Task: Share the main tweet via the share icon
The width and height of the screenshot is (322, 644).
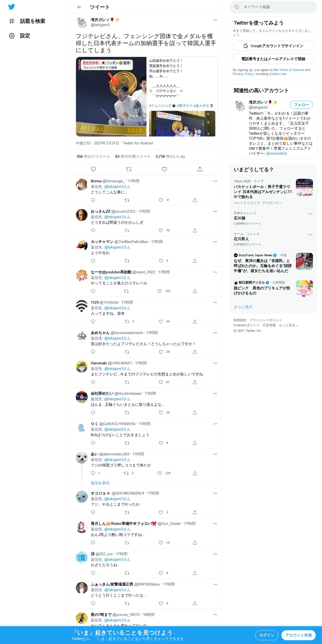Action: [x=200, y=169]
